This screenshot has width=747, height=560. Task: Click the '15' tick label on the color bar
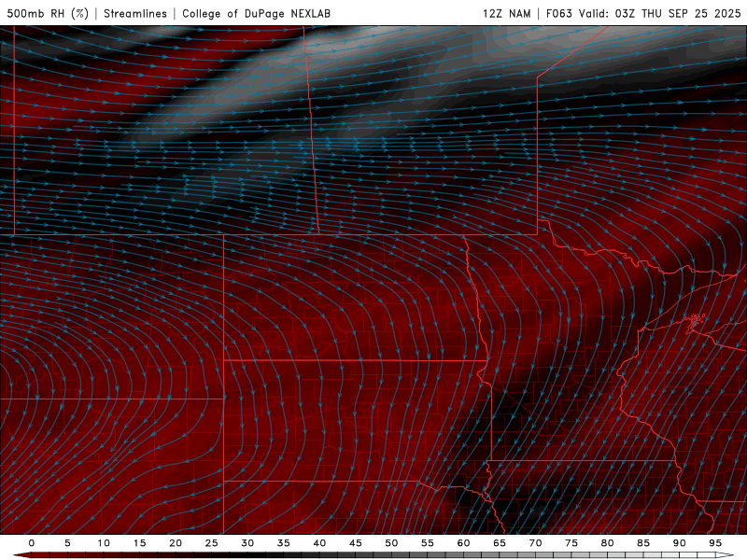coord(139,543)
